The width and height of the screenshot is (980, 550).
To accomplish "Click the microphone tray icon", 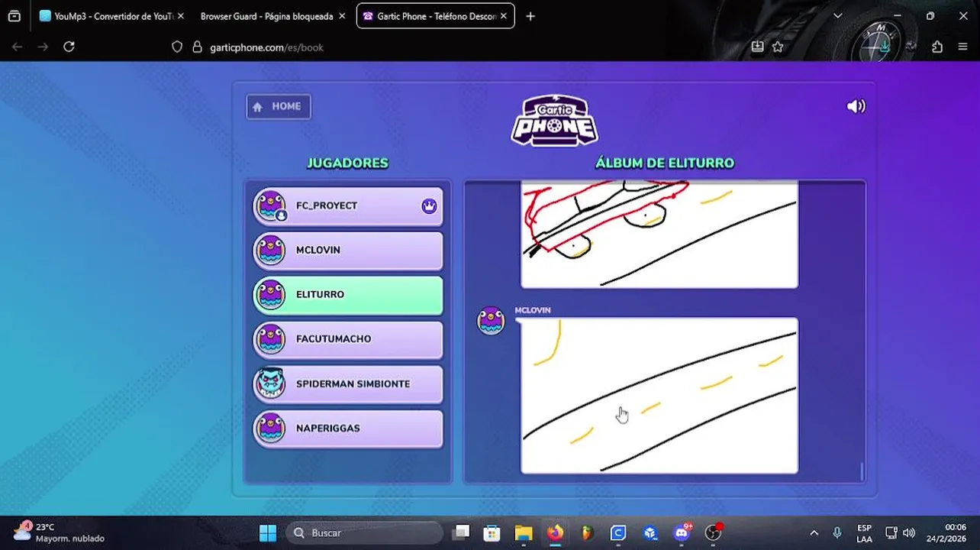I will (837, 533).
